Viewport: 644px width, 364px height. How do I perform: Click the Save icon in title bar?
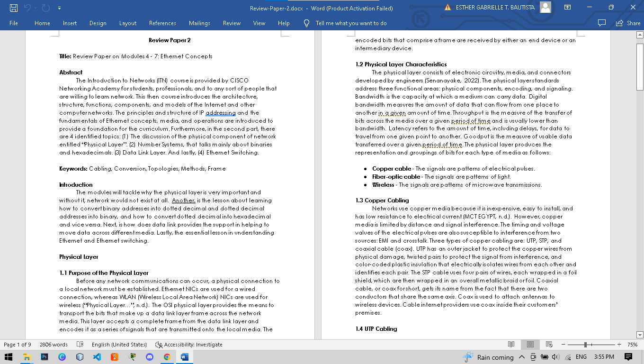point(14,8)
